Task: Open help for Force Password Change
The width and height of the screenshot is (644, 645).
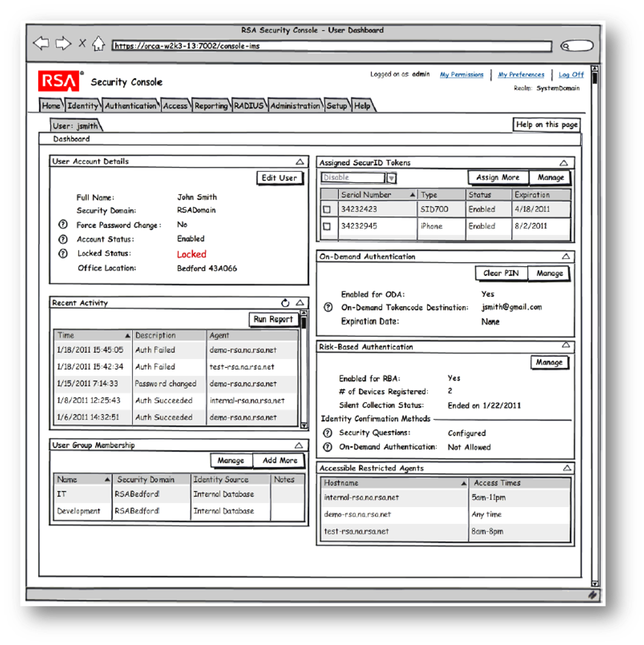Action: [x=63, y=224]
